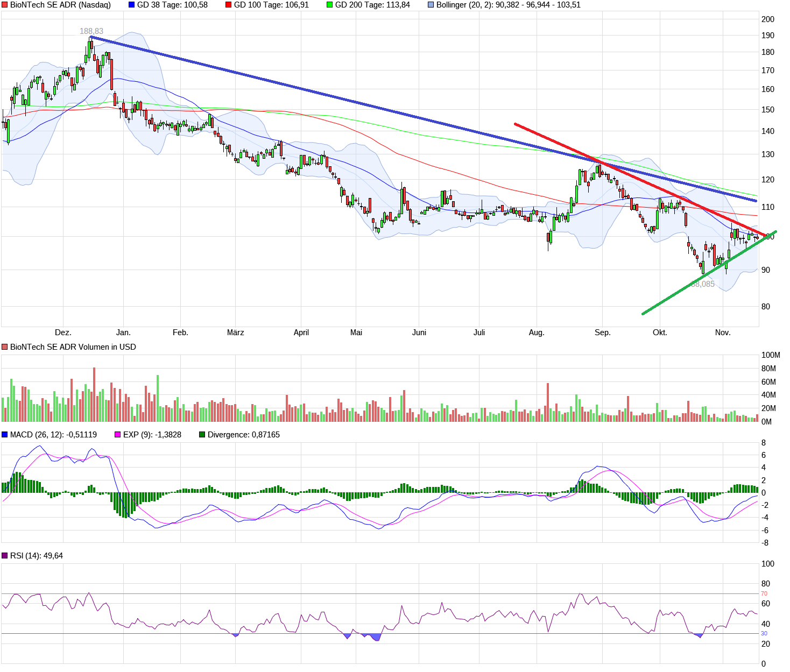
Task: Click the "0M" volume axis label
Action: (766, 422)
